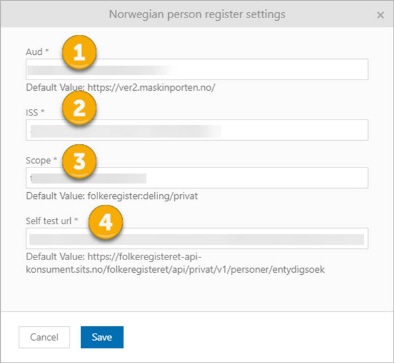Cancel the settings dialog
This screenshot has width=394, height=363.
point(44,337)
